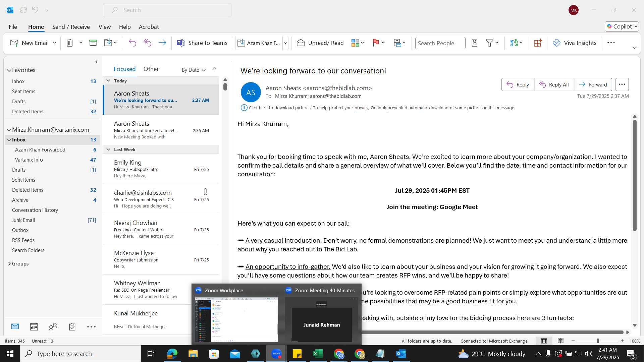Click Forward in the reading pane
The width and height of the screenshot is (644, 362).
(593, 84)
